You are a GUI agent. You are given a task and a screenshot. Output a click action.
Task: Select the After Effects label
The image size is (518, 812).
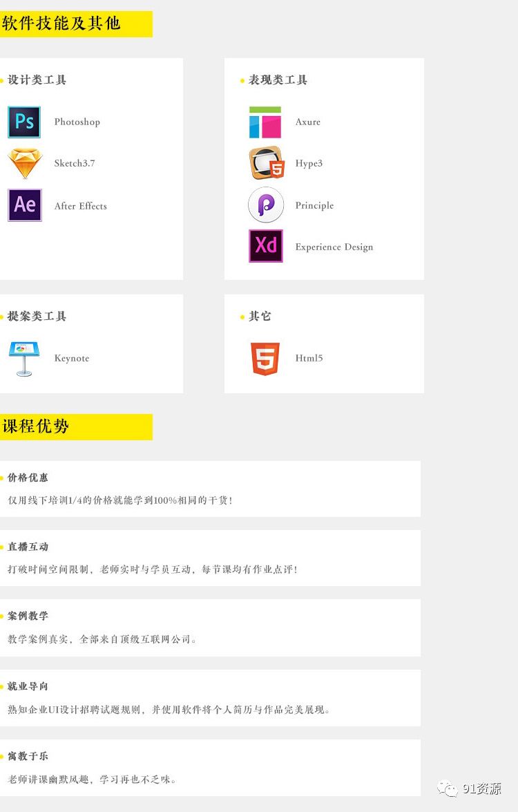(x=81, y=205)
